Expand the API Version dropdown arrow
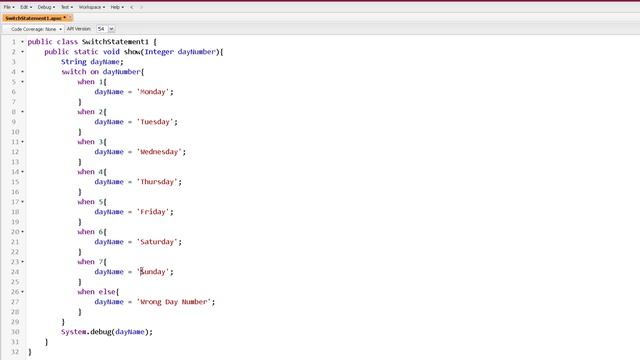The width and height of the screenshot is (640, 360). (x=111, y=29)
